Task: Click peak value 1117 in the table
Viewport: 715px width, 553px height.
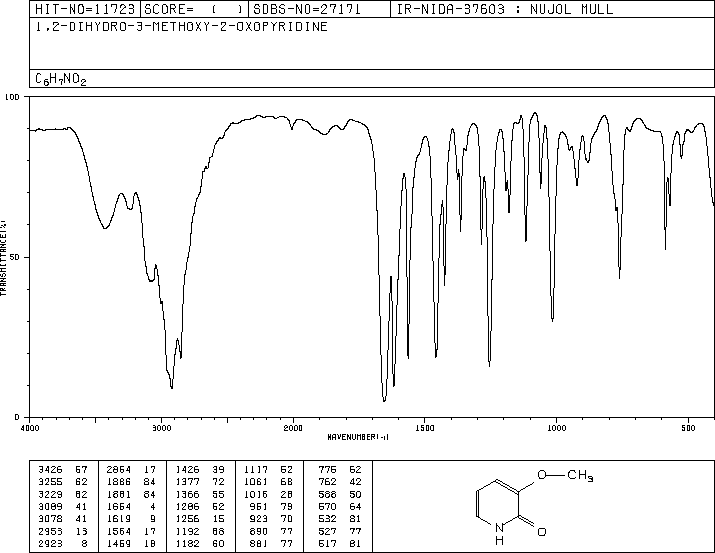Action: pos(256,470)
